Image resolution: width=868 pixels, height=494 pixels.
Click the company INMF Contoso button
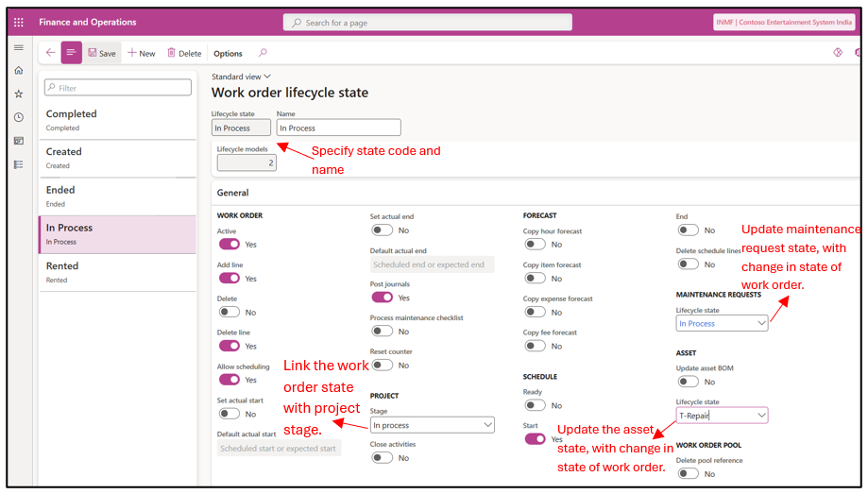pos(784,22)
